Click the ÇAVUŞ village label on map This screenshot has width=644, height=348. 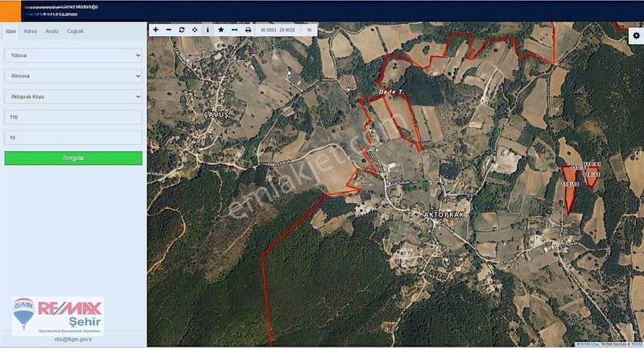[x=216, y=115]
